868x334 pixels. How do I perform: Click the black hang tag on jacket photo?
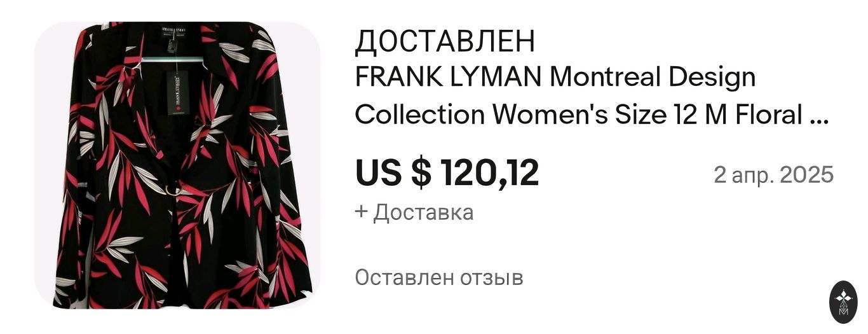pos(179,92)
